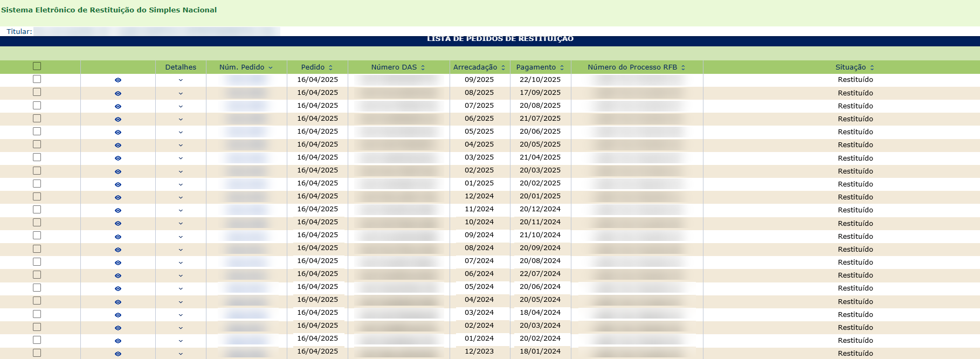The width and height of the screenshot is (980, 359).
Task: Tick the select-all checkbox in header row
Action: (x=37, y=66)
